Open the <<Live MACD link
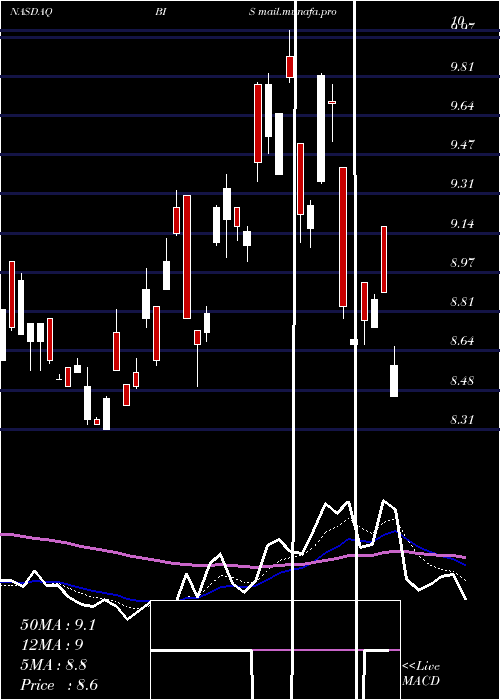 tap(421, 674)
